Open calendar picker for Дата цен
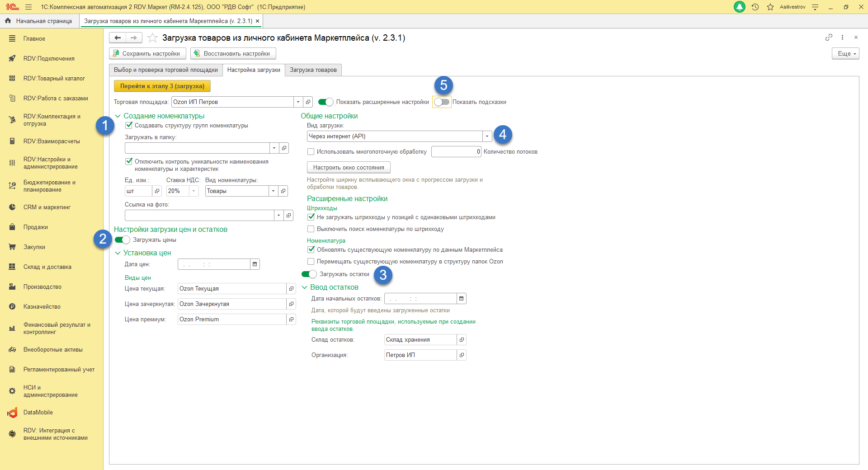Viewport: 868px width, 470px height. click(x=255, y=264)
